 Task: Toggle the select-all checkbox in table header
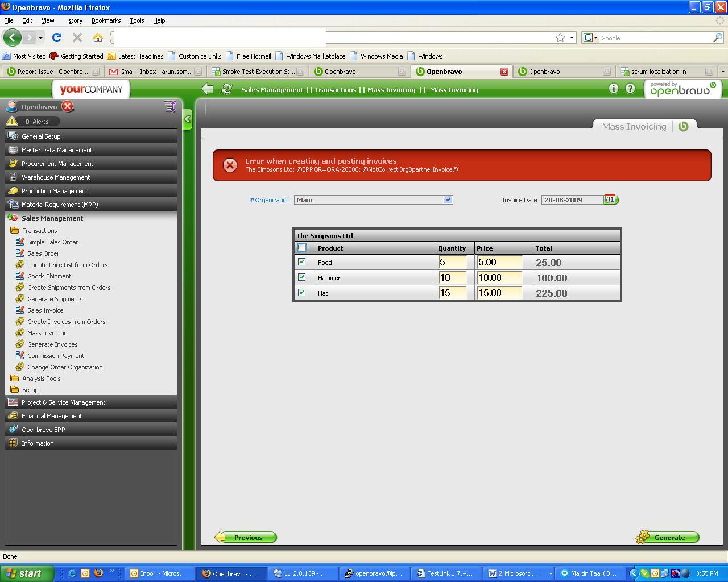pyautogui.click(x=301, y=248)
